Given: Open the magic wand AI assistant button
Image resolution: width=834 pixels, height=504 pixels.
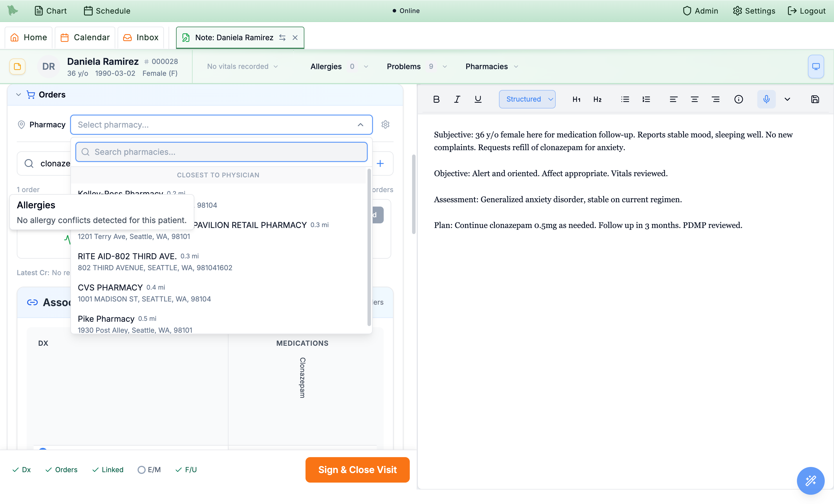Looking at the screenshot, I should [811, 481].
